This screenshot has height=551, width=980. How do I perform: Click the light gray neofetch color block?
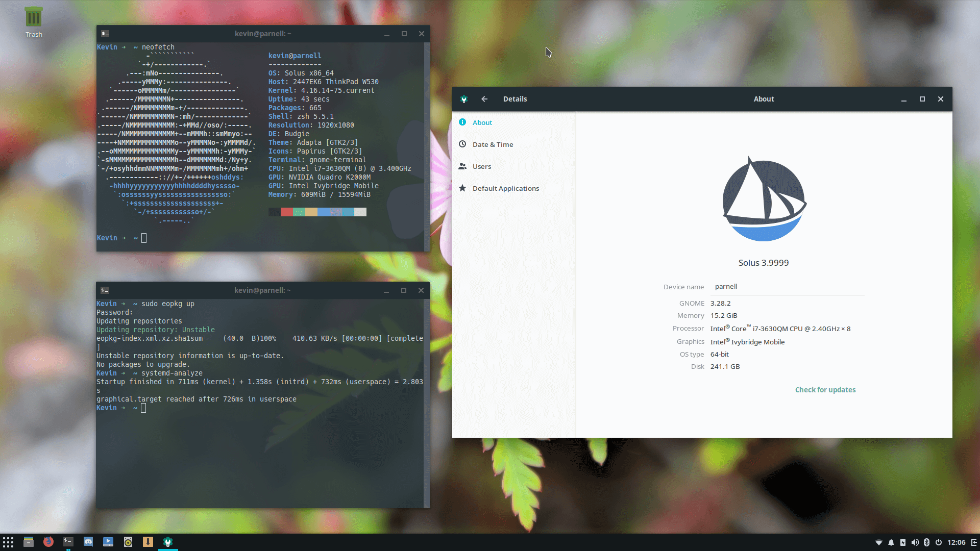[360, 212]
